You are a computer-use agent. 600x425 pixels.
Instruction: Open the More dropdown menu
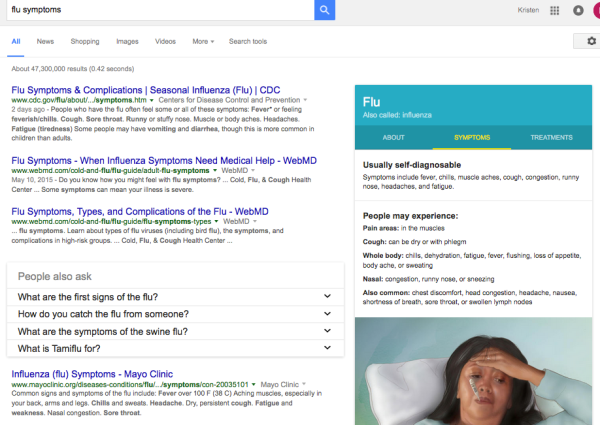[203, 41]
